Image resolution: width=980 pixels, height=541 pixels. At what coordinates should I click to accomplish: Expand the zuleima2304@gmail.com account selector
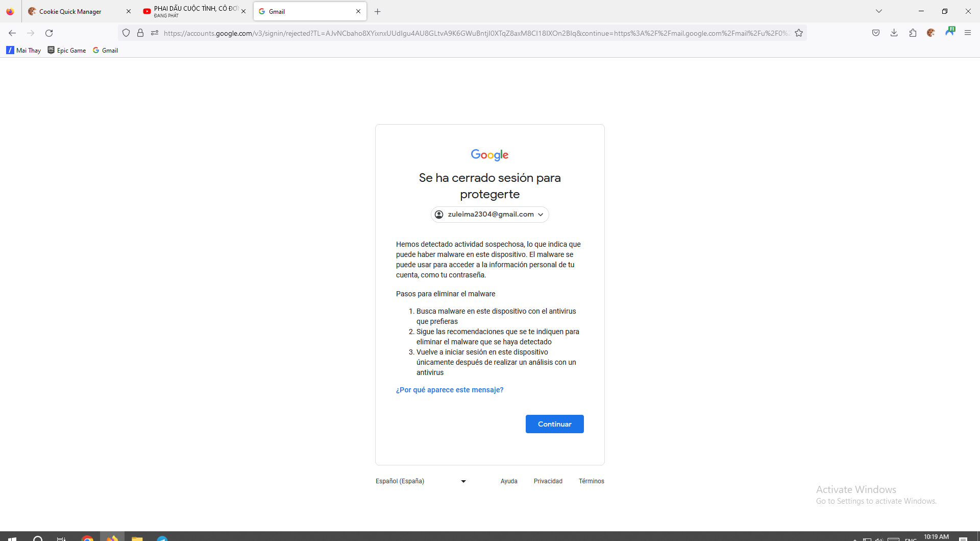(490, 215)
